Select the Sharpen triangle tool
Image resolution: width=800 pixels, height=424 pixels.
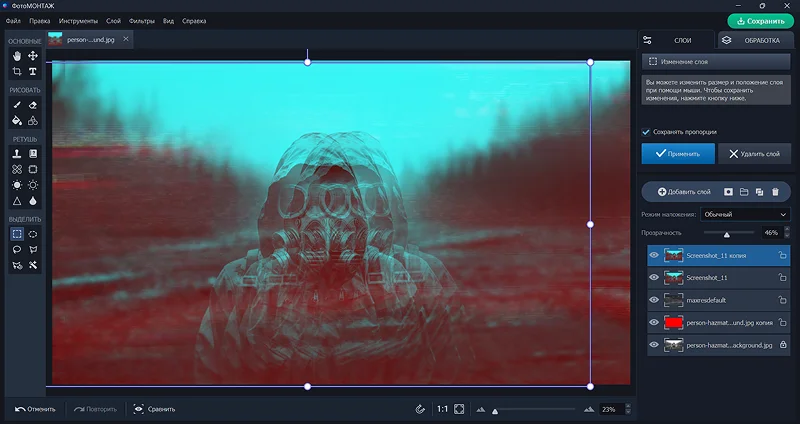pyautogui.click(x=17, y=201)
